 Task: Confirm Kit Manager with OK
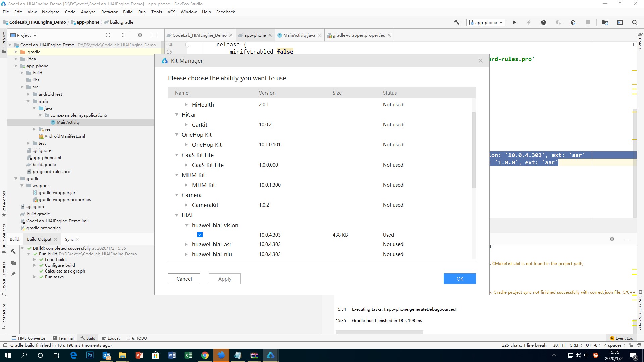tap(460, 279)
